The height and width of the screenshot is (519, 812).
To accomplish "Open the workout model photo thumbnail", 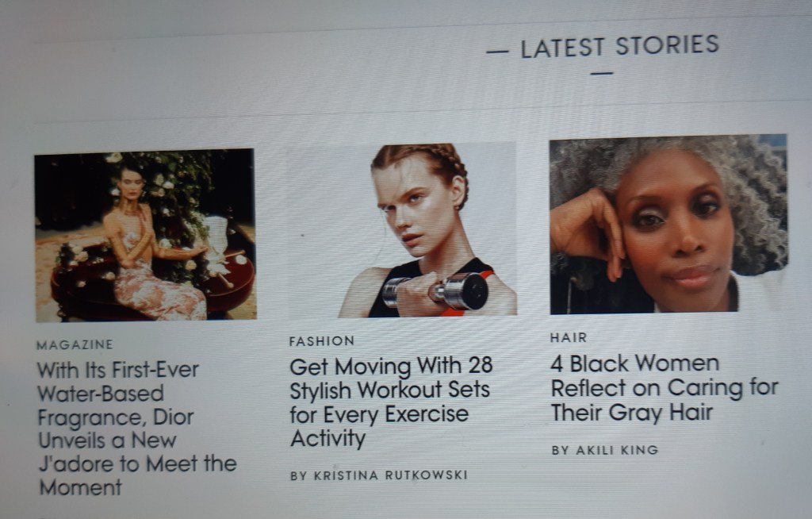I will coord(402,230).
